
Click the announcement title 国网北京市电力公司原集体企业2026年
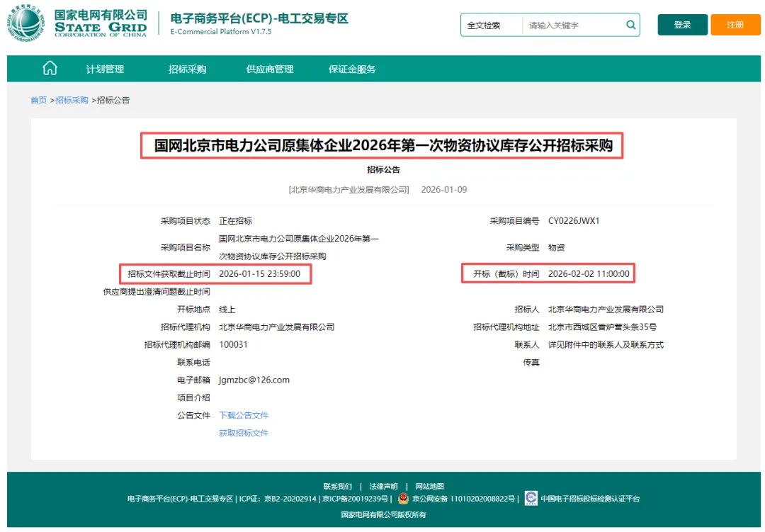[x=383, y=145]
